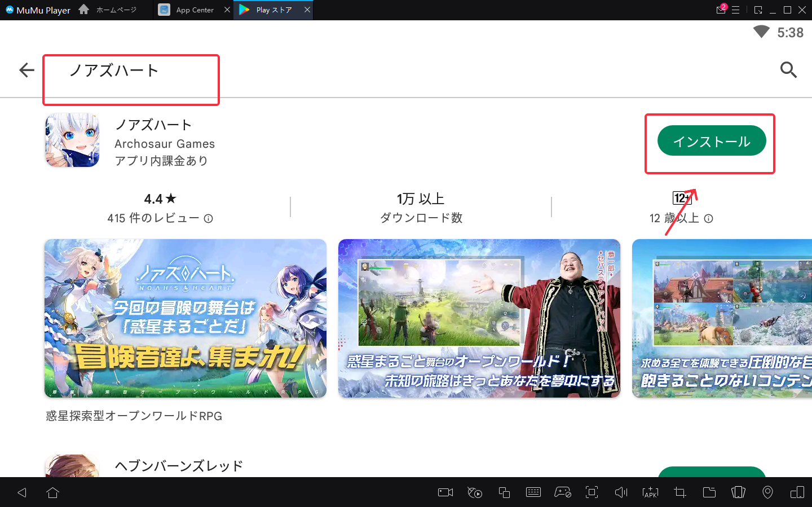
Task: Open the operation recorder icon
Action: click(x=475, y=492)
